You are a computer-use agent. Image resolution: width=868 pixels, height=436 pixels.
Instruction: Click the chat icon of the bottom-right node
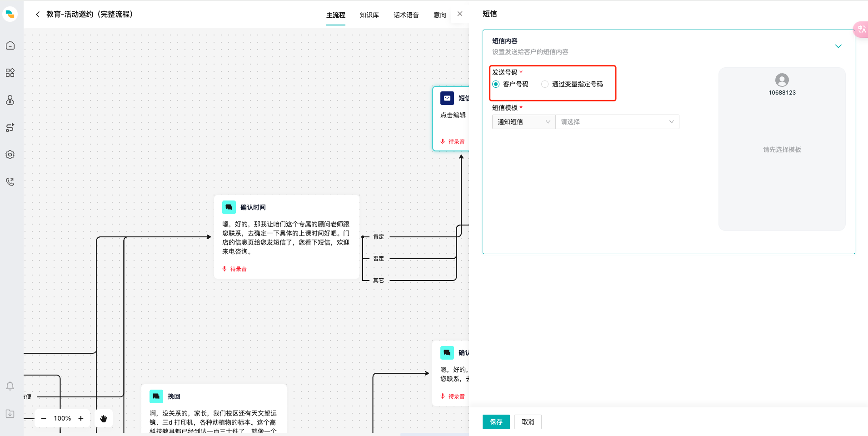(447, 353)
